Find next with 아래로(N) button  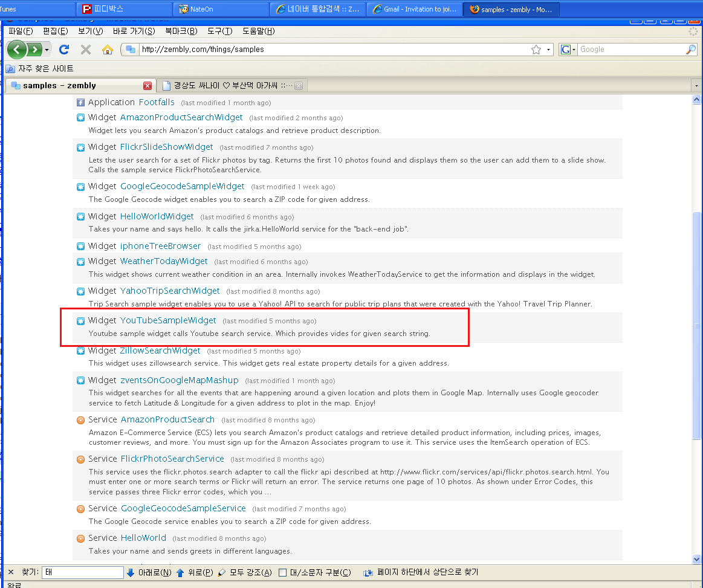click(x=149, y=572)
